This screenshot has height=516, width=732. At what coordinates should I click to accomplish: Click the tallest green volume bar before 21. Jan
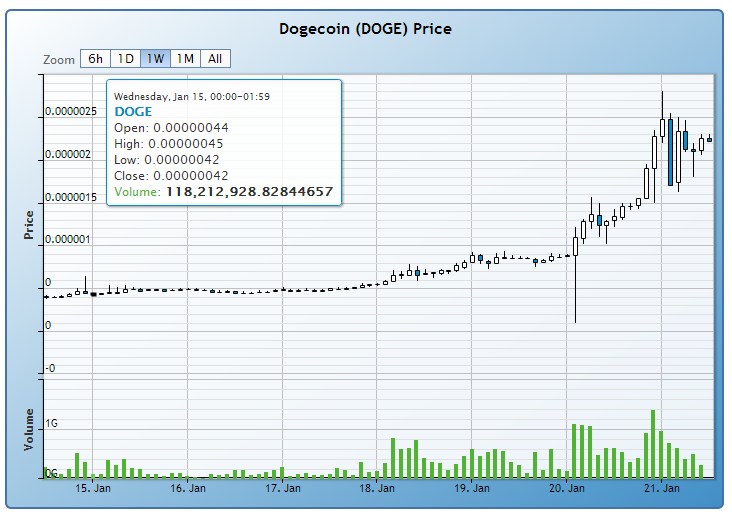pyautogui.click(x=653, y=444)
